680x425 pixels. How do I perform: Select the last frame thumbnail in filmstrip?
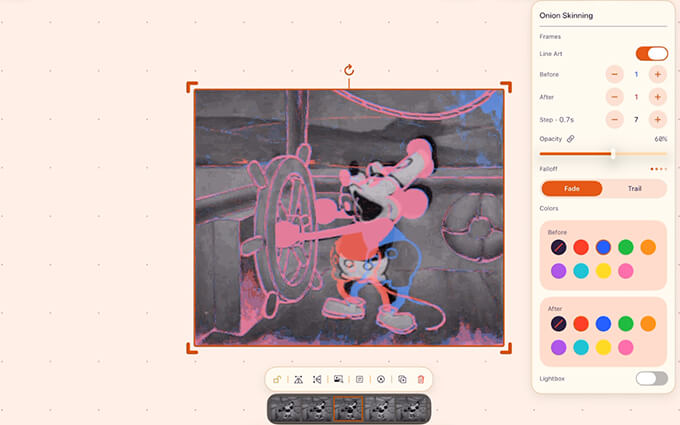point(412,409)
